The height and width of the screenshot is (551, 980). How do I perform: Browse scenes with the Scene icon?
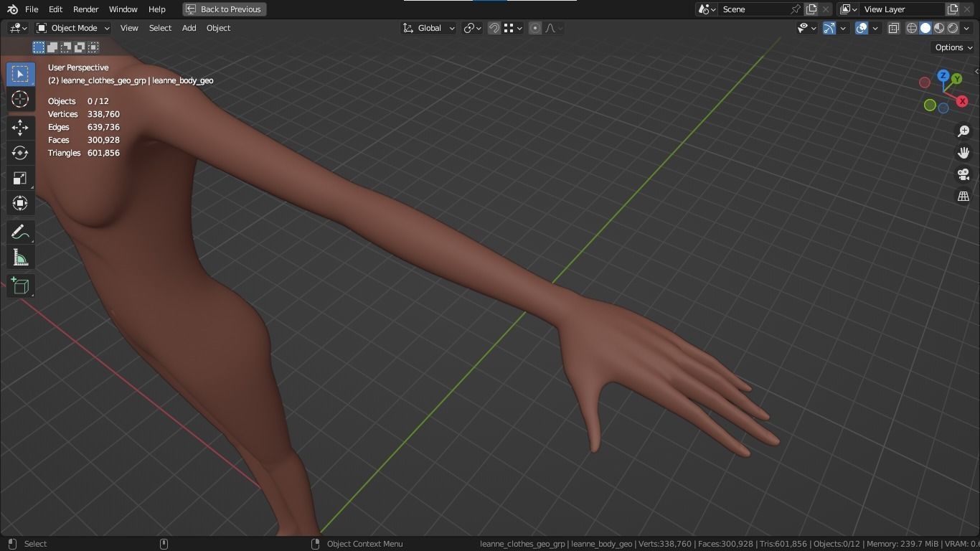pos(707,9)
